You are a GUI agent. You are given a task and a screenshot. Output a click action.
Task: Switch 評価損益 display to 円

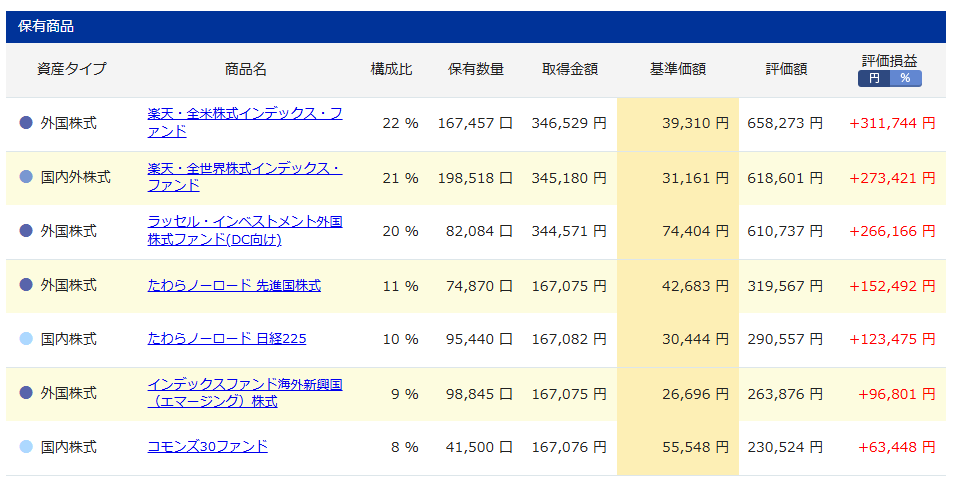tap(874, 78)
